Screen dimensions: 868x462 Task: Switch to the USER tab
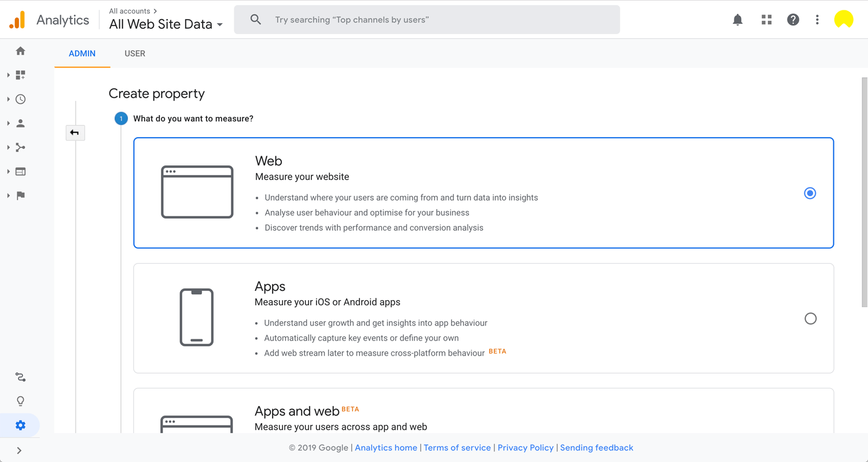pyautogui.click(x=135, y=53)
